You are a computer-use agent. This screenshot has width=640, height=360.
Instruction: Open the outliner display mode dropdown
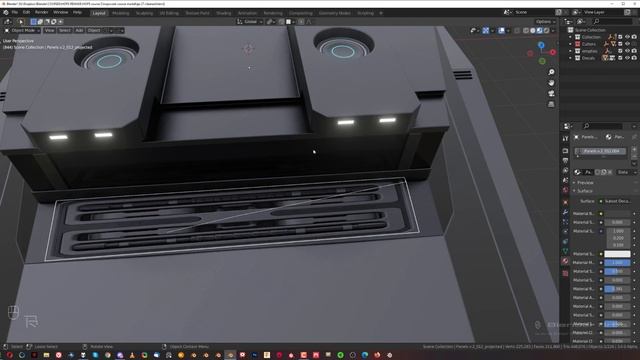pyautogui.click(x=581, y=21)
